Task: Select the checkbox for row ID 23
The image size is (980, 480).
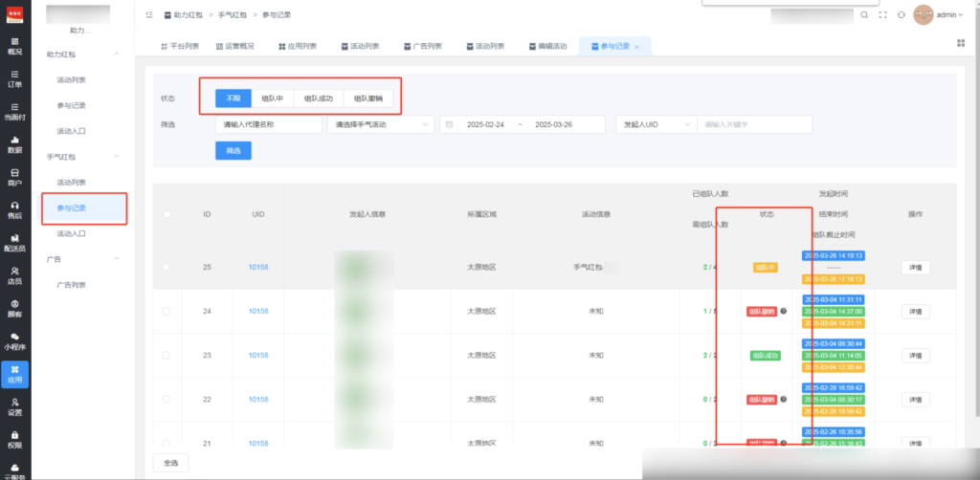Action: (167, 355)
